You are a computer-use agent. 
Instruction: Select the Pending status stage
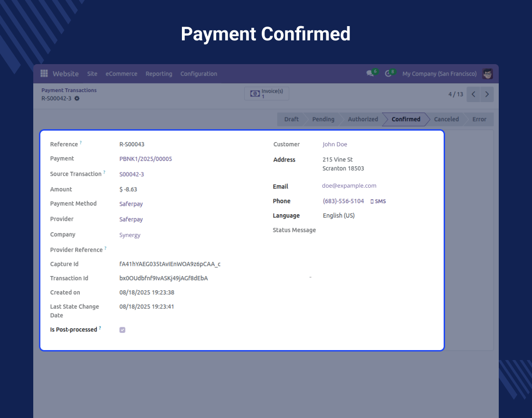(x=323, y=119)
